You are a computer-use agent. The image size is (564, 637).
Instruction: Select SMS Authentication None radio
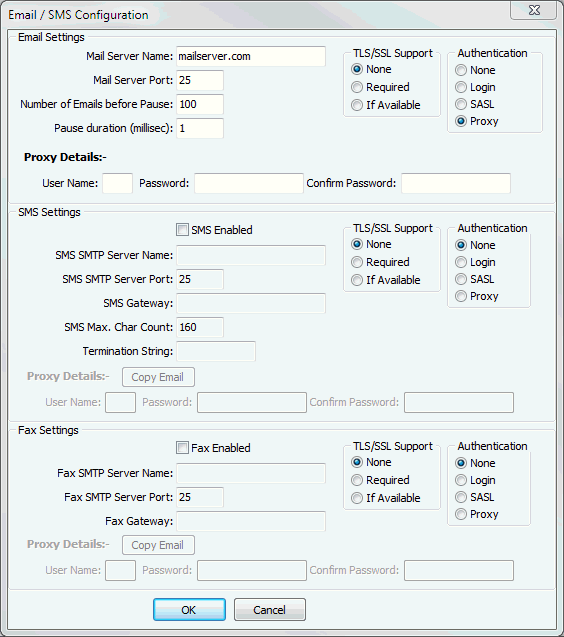[x=461, y=245]
